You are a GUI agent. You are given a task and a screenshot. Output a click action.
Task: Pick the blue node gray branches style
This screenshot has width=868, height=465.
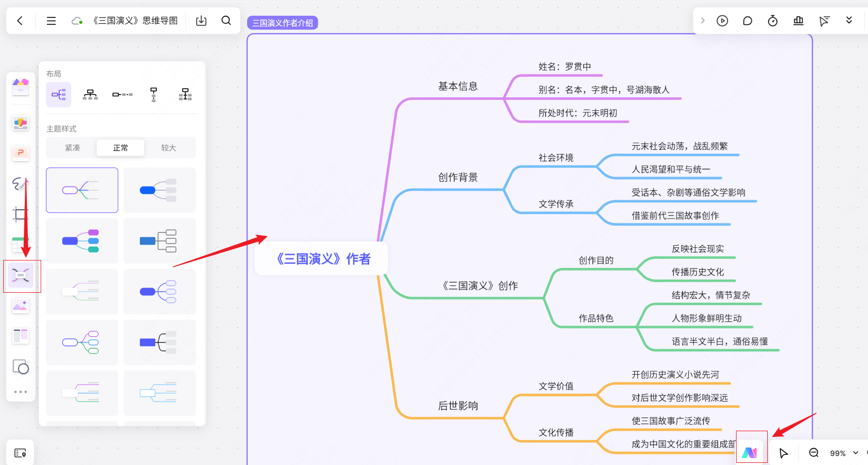tap(159, 190)
